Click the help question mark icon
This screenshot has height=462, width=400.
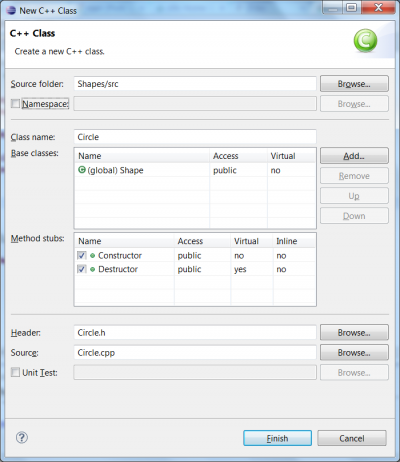(x=22, y=437)
